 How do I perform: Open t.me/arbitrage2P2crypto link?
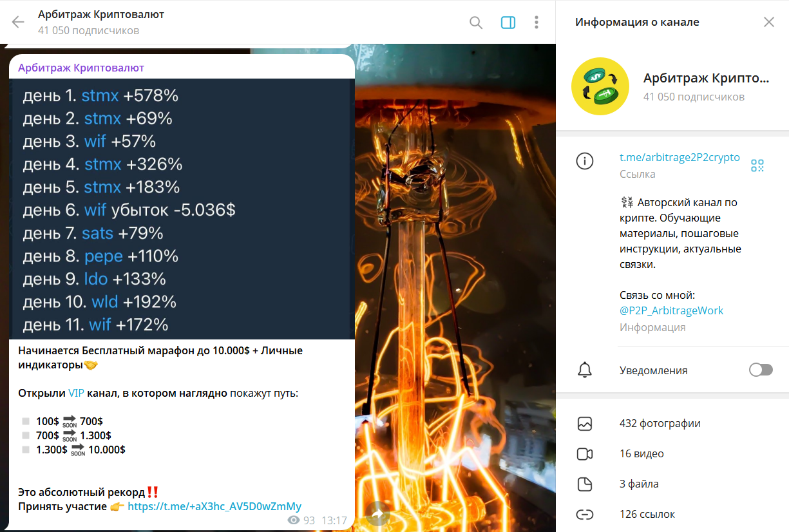pos(680,157)
